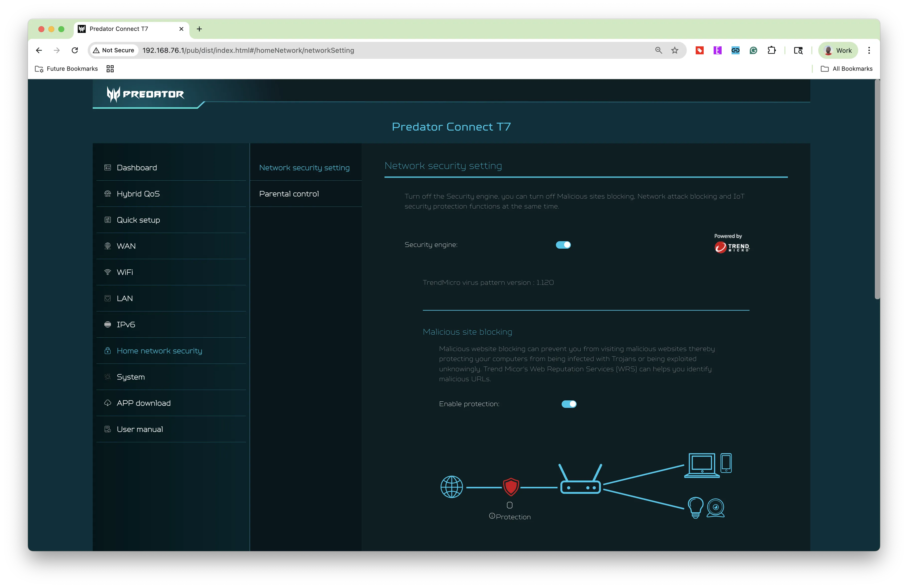Open the browser Extensions puzzle icon
Screen dimensions: 908x588
pyautogui.click(x=771, y=50)
